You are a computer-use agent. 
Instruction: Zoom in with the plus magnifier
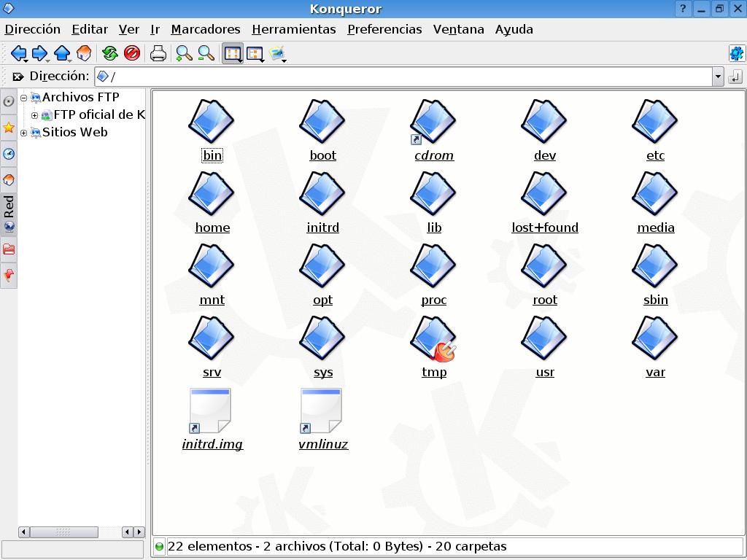[x=184, y=53]
